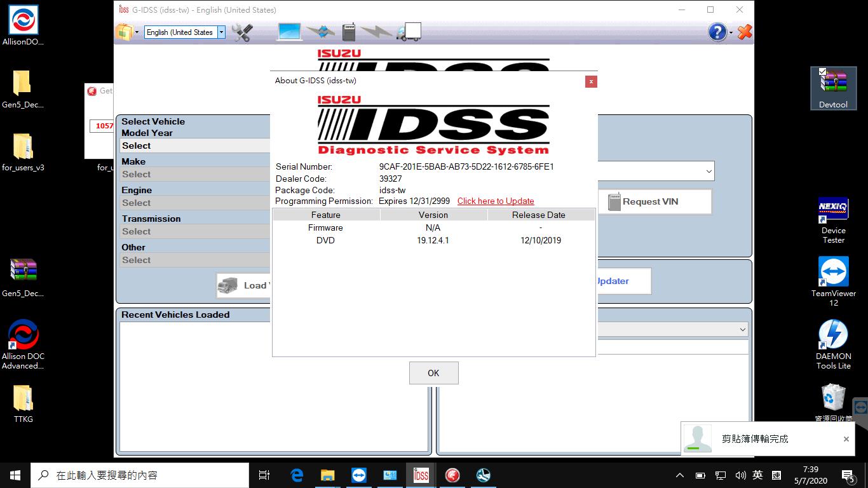The height and width of the screenshot is (488, 868).
Task: Click the taskbar search box
Action: 140,475
